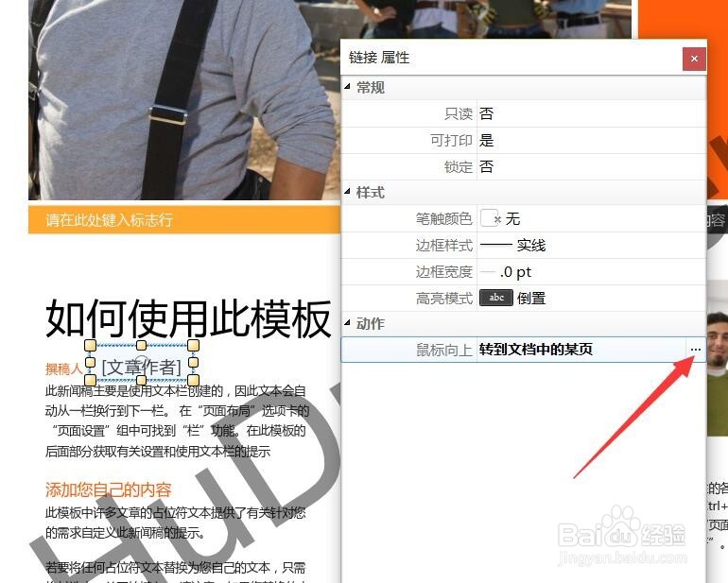This screenshot has width=728, height=583.
Task: Click the 添加您自己的内容 heading
Action: pos(109,489)
